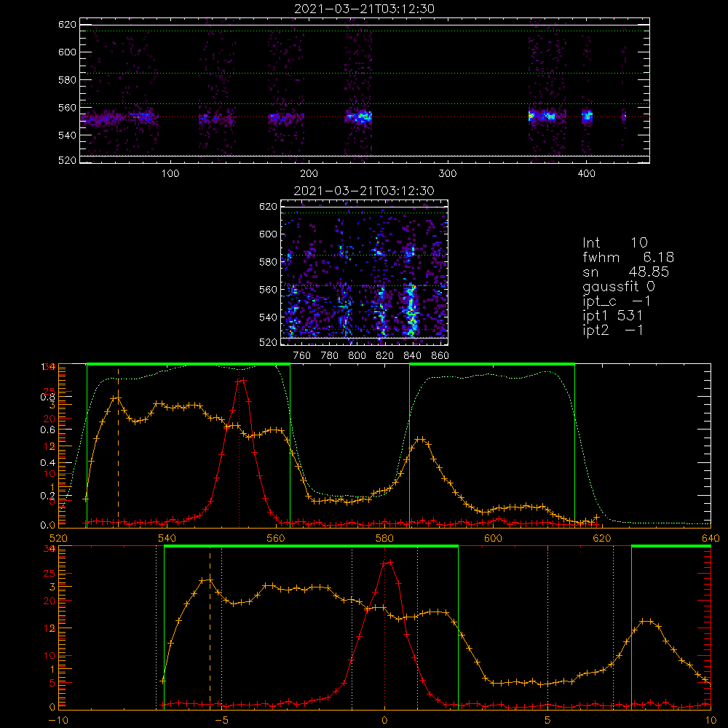Click x-axis label -5 on bottom plot
The height and width of the screenshot is (728, 728).
tap(221, 720)
